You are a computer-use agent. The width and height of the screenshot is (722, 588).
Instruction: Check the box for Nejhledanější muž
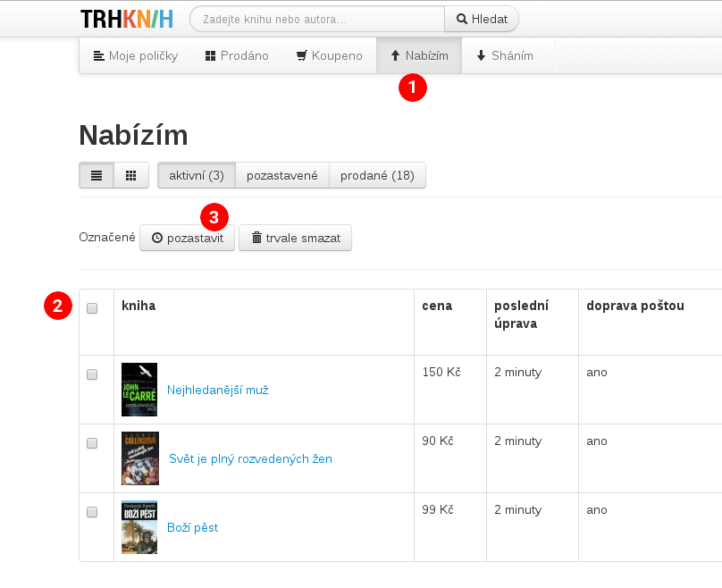click(92, 374)
